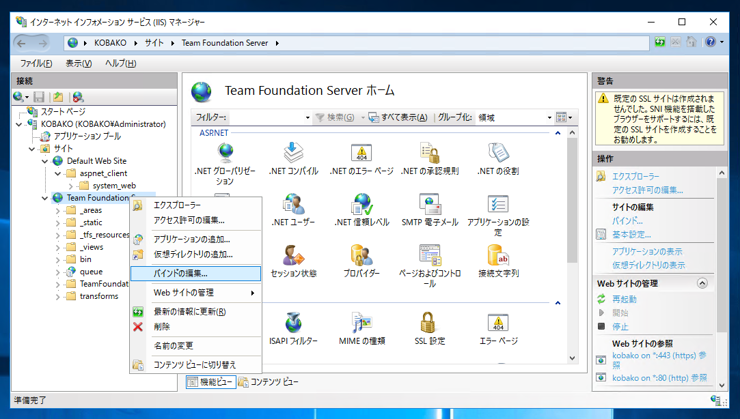The image size is (740, 419).
Task: Click the 再起動 link
Action: (x=624, y=299)
